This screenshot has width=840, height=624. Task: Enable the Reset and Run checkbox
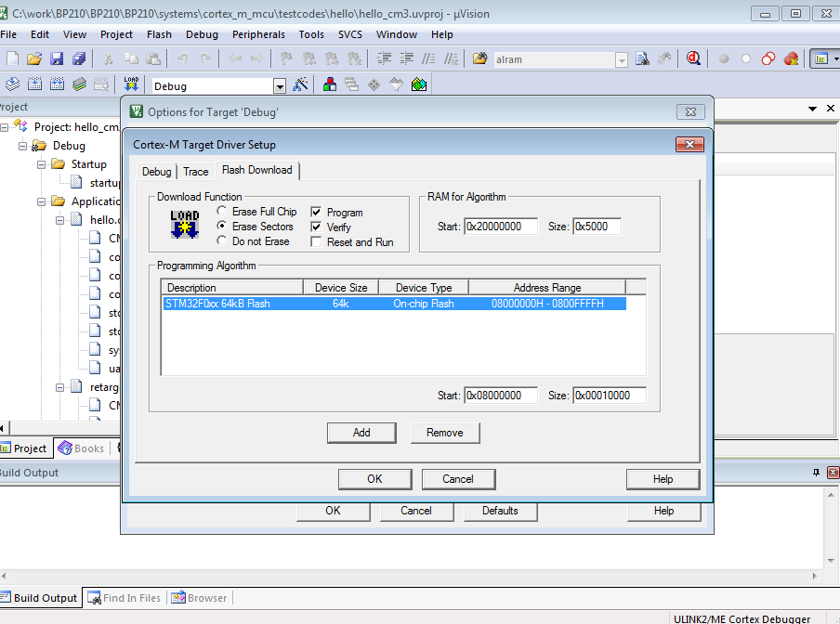316,242
